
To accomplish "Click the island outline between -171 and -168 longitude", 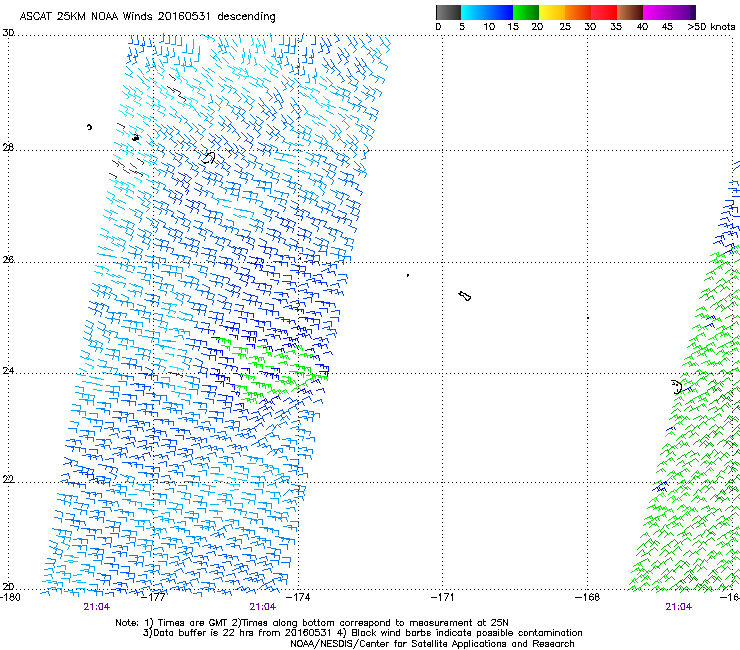I will click(x=465, y=296).
